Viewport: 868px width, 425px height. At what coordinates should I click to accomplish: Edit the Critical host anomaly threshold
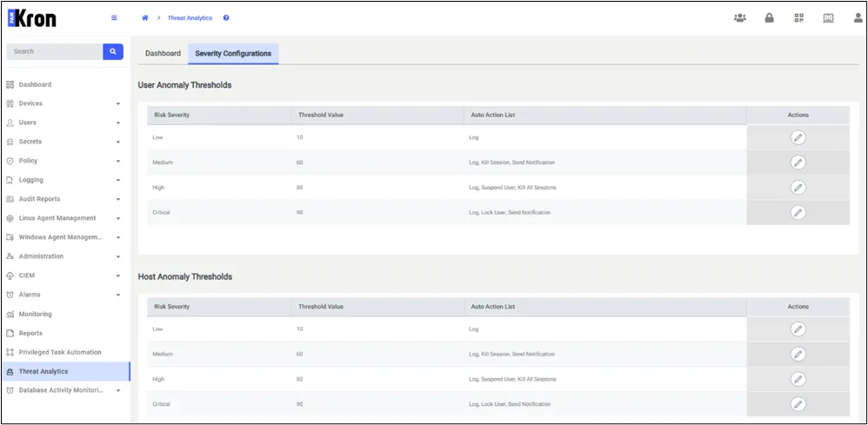(x=798, y=404)
